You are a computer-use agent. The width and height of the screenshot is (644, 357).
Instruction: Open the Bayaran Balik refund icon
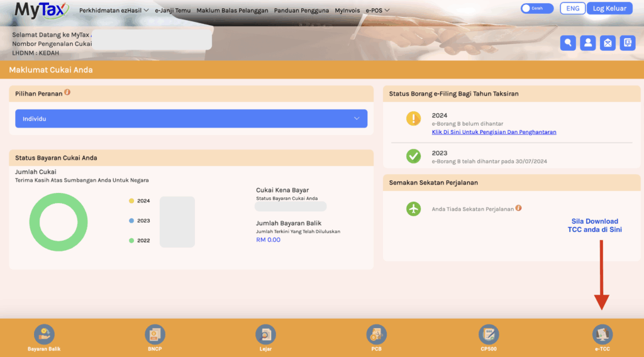pos(44,334)
